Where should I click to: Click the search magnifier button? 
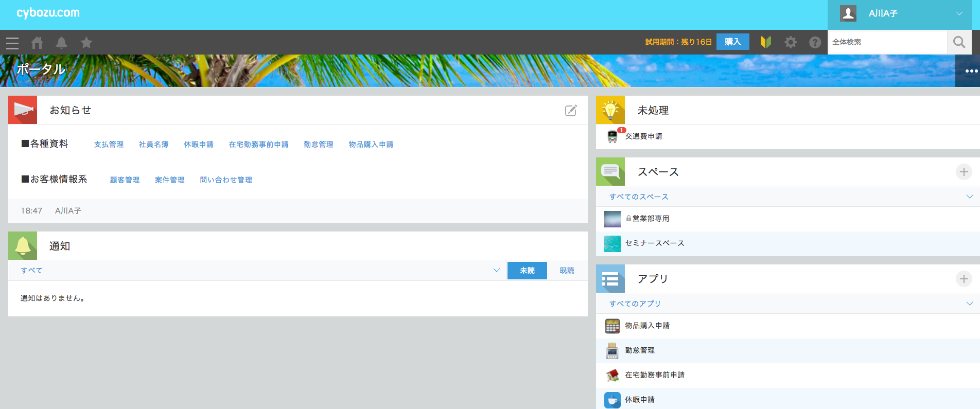[x=959, y=42]
